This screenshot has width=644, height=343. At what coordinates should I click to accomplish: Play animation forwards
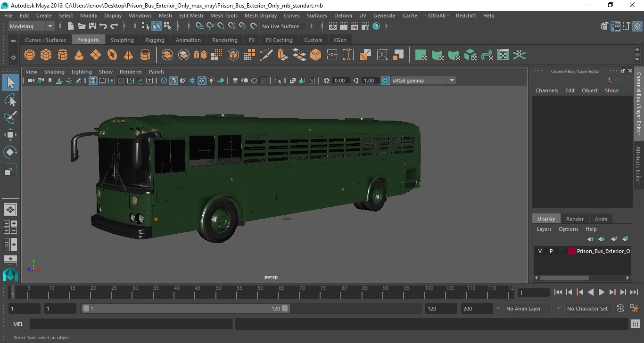point(601,293)
